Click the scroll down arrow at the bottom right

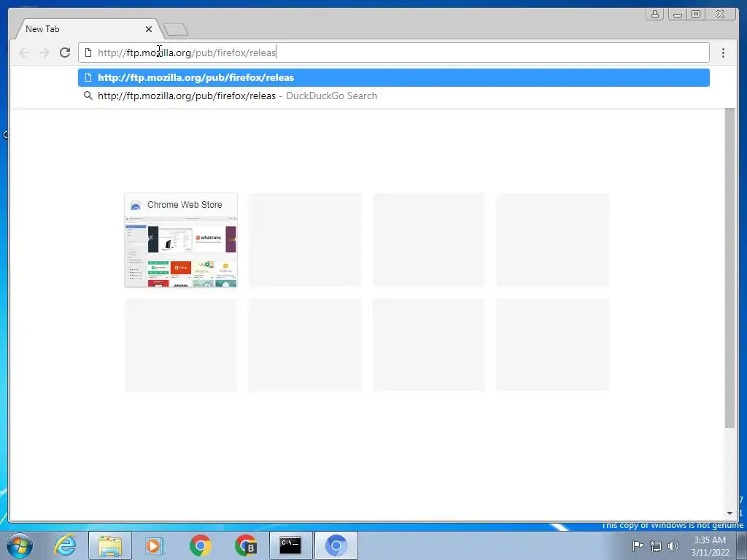pos(729,513)
